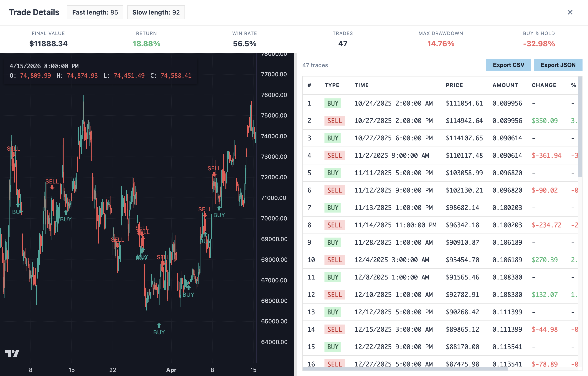Viewport: 588px width, 376px height.
Task: Export trades as JSON
Action: pyautogui.click(x=558, y=65)
